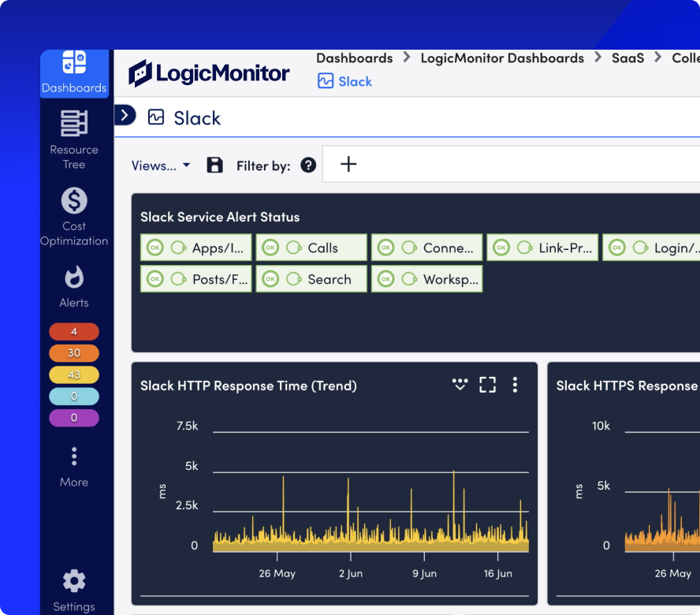Viewport: 700px width, 615px height.
Task: Click the service icon on Posts/F... tile
Action: (178, 279)
